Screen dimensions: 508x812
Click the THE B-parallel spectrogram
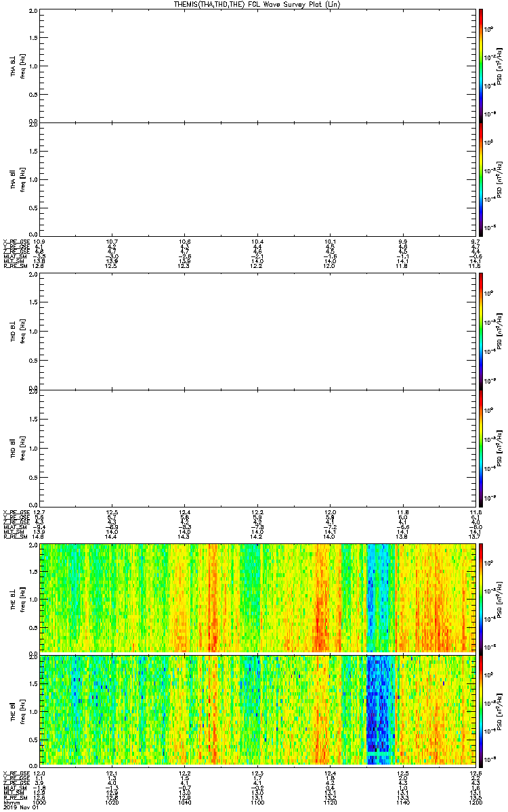click(257, 710)
